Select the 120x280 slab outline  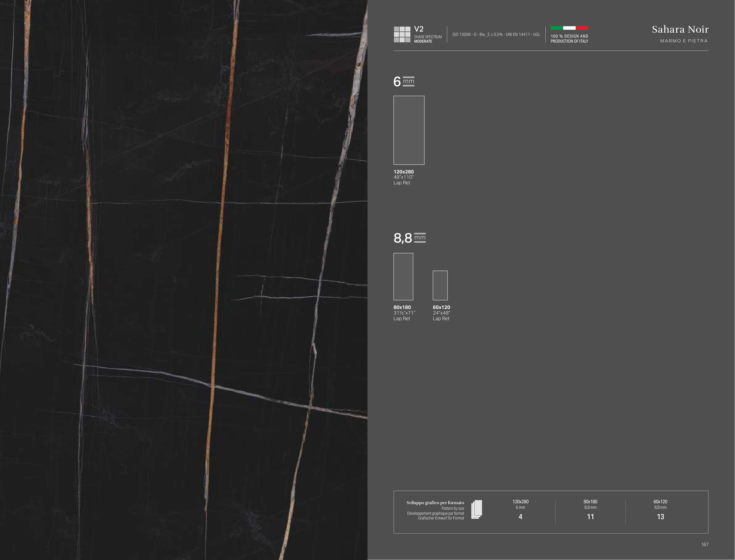pos(409,130)
